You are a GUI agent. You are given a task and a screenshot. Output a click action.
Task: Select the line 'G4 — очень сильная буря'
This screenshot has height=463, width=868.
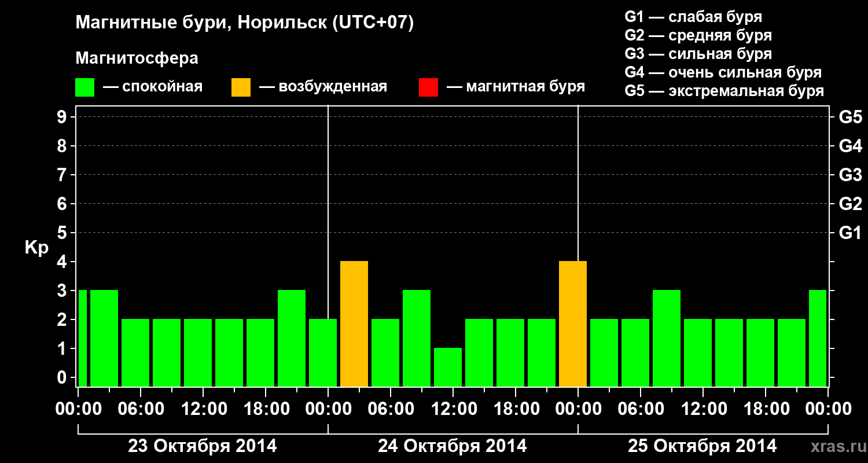tap(723, 72)
